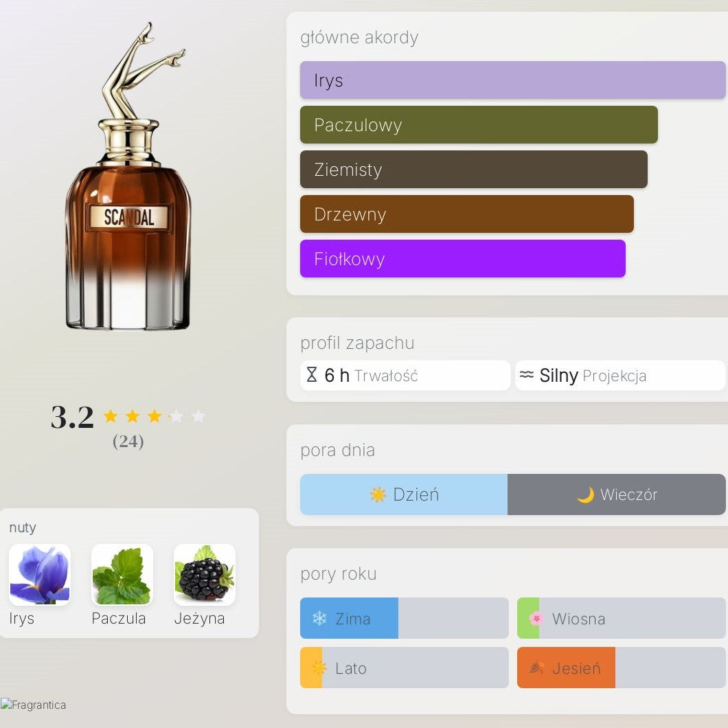Click the Silny Projekcja box
The image size is (728, 728).
[x=620, y=375]
